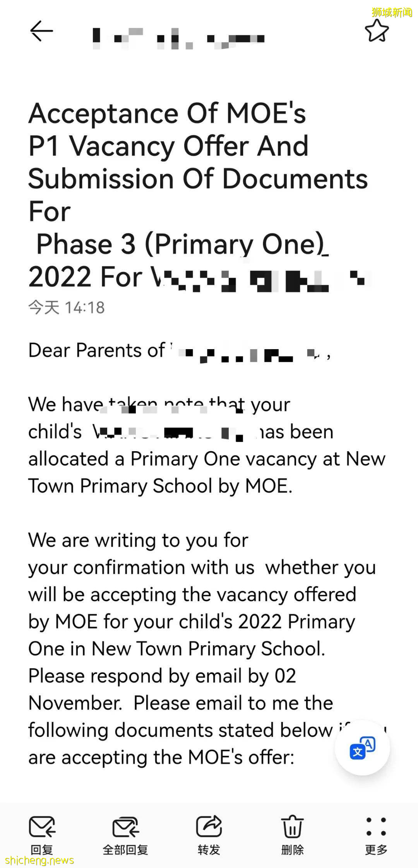Tap the 'Dear Parents of' greeting line
Image resolution: width=418 pixels, height=868 pixels.
pos(97,350)
